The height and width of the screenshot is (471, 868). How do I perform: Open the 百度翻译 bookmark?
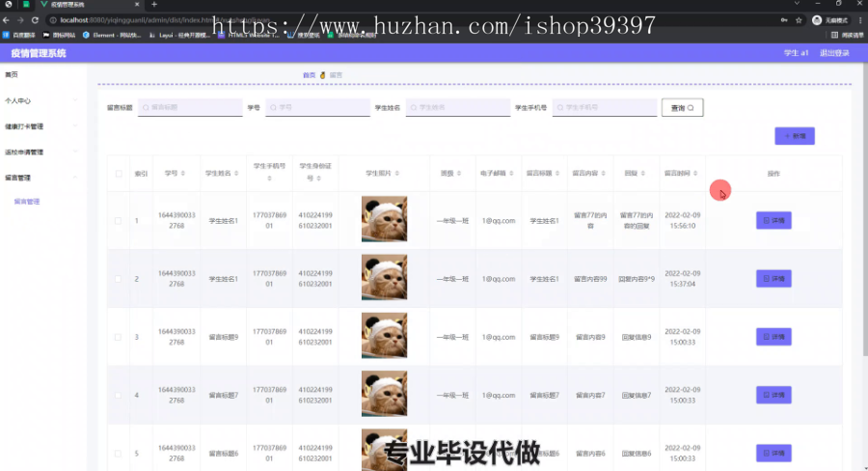click(19, 35)
